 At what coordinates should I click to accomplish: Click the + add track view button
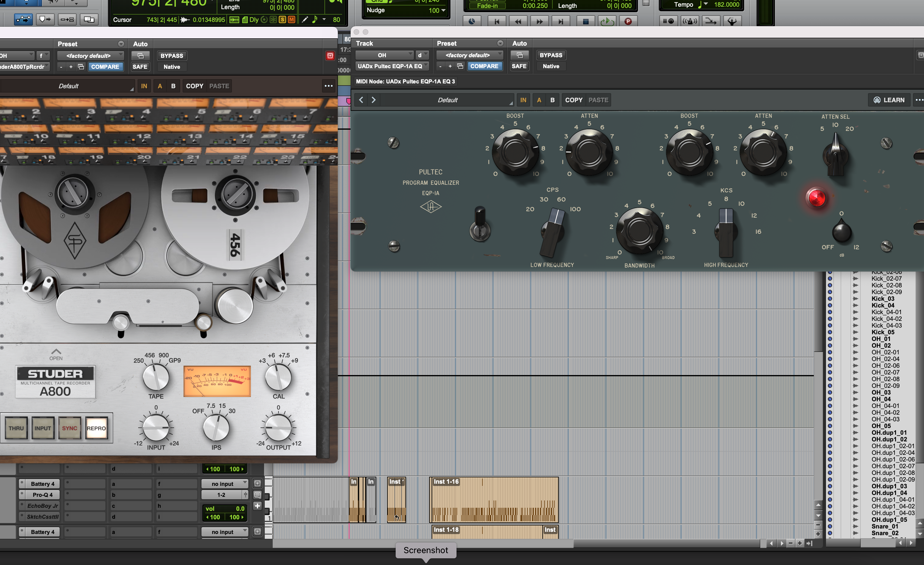pyautogui.click(x=257, y=506)
